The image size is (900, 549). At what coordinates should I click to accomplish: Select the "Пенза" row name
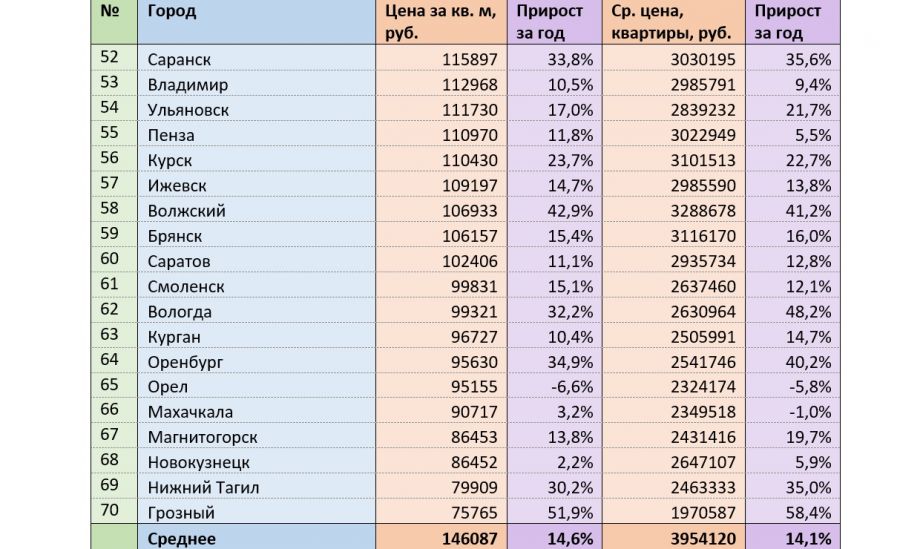[170, 135]
